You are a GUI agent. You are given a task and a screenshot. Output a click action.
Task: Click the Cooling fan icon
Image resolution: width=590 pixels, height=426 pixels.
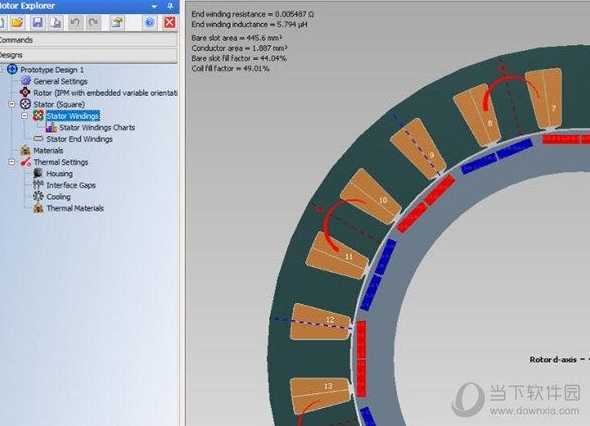click(x=38, y=196)
